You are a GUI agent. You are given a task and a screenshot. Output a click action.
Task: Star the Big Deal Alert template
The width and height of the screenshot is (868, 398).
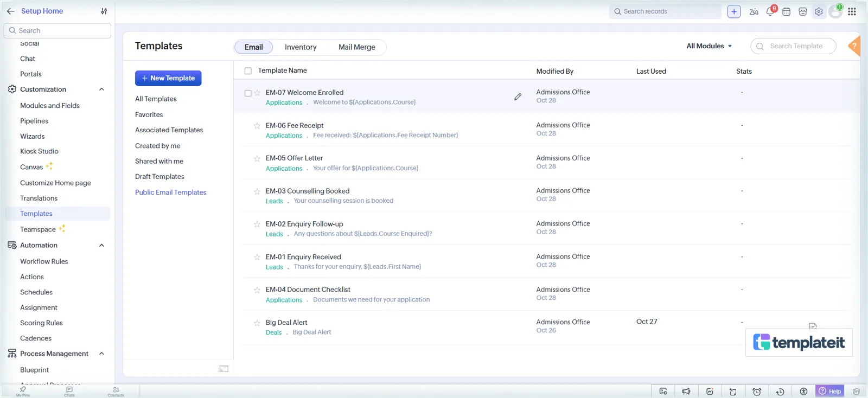pyautogui.click(x=257, y=323)
